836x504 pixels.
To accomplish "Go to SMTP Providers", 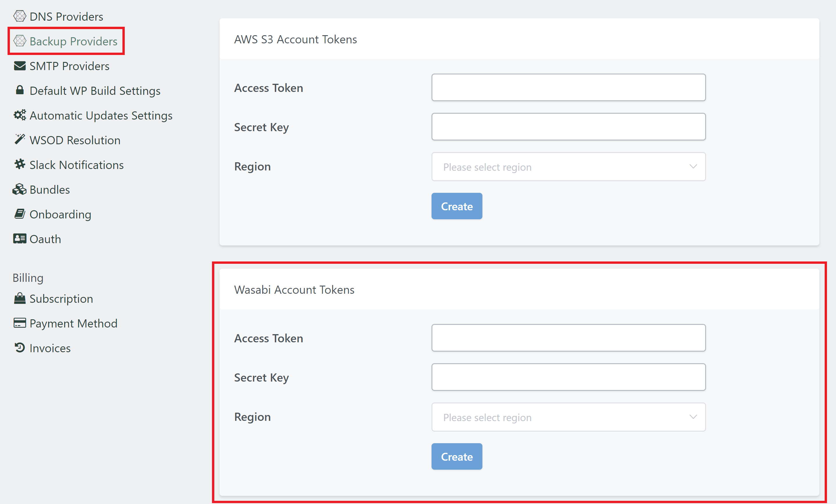I will pyautogui.click(x=69, y=66).
